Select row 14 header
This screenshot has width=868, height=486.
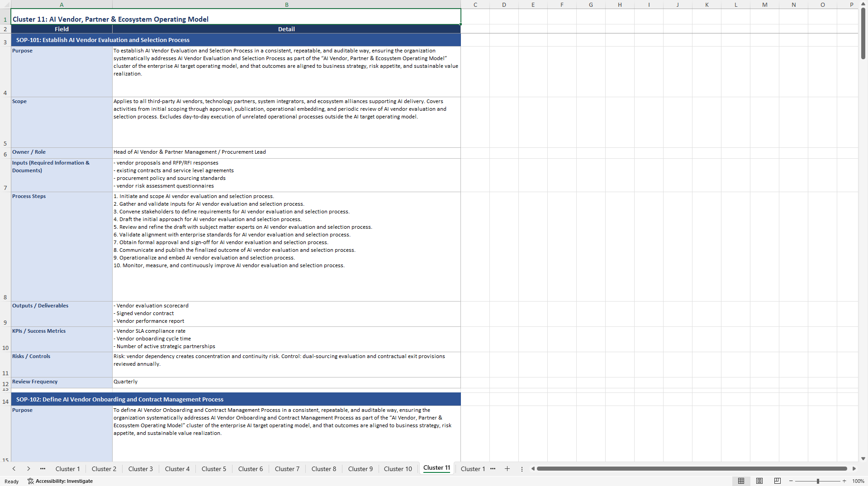5,399
